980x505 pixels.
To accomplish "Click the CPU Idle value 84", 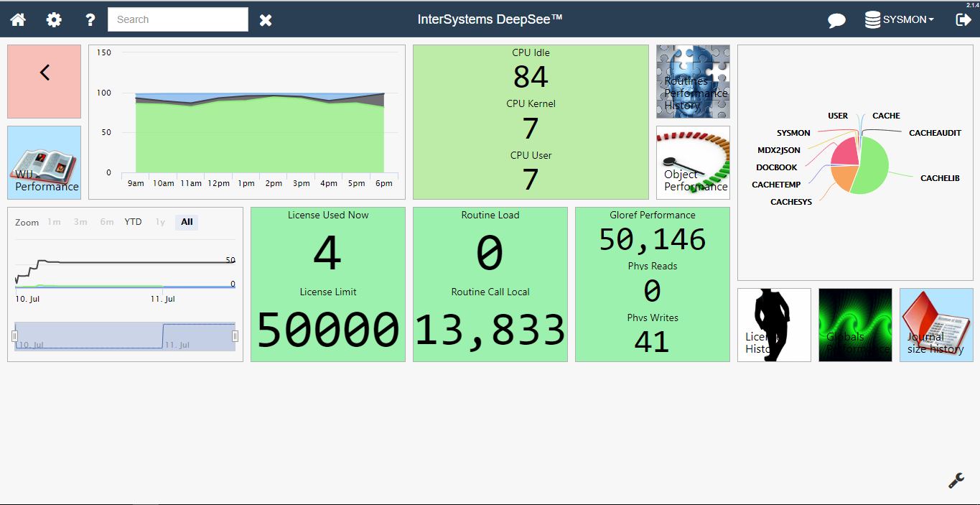I will pyautogui.click(x=531, y=77).
